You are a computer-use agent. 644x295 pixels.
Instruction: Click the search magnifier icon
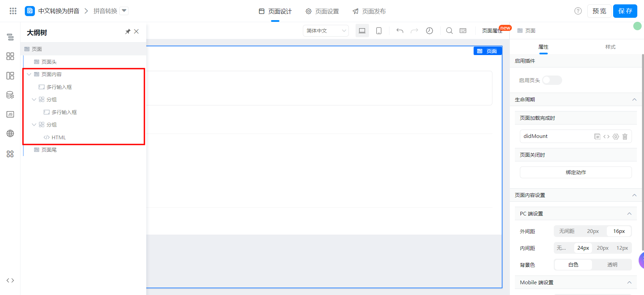point(449,31)
